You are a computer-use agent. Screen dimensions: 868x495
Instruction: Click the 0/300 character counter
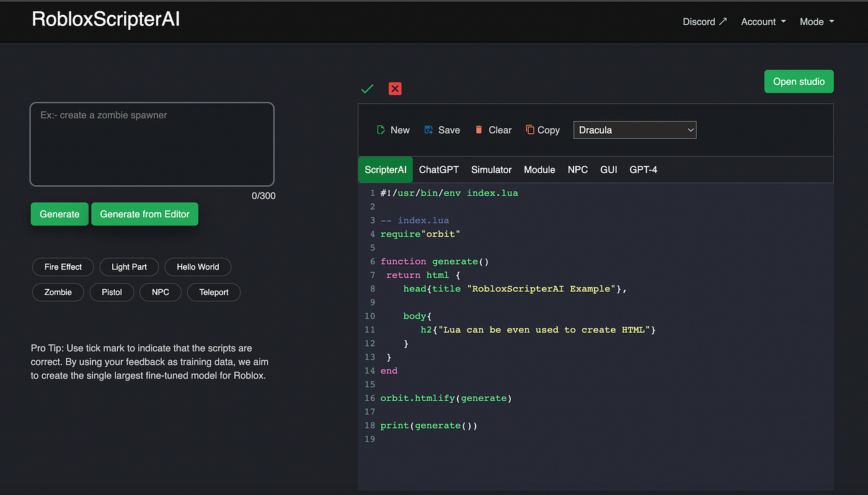point(263,196)
